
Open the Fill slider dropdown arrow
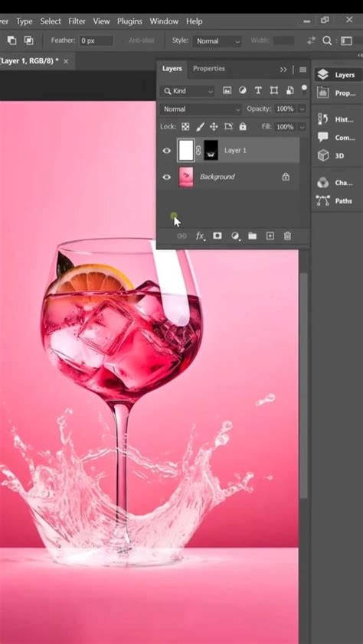point(302,127)
